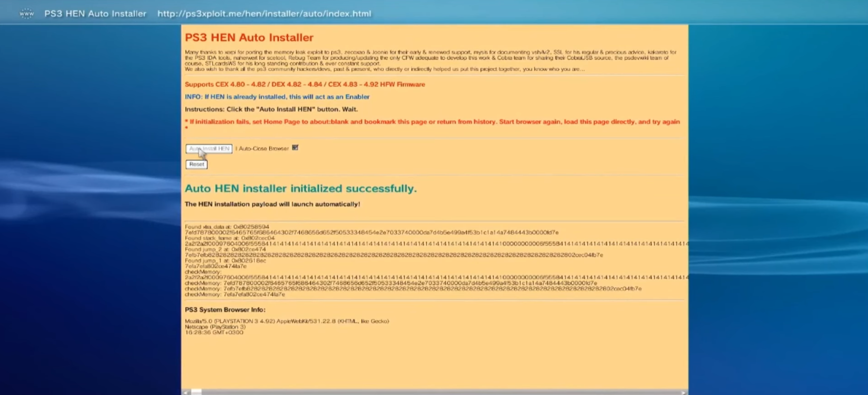Click the PS3 System Browser Info heading
This screenshot has width=868, height=395.
[x=225, y=309]
